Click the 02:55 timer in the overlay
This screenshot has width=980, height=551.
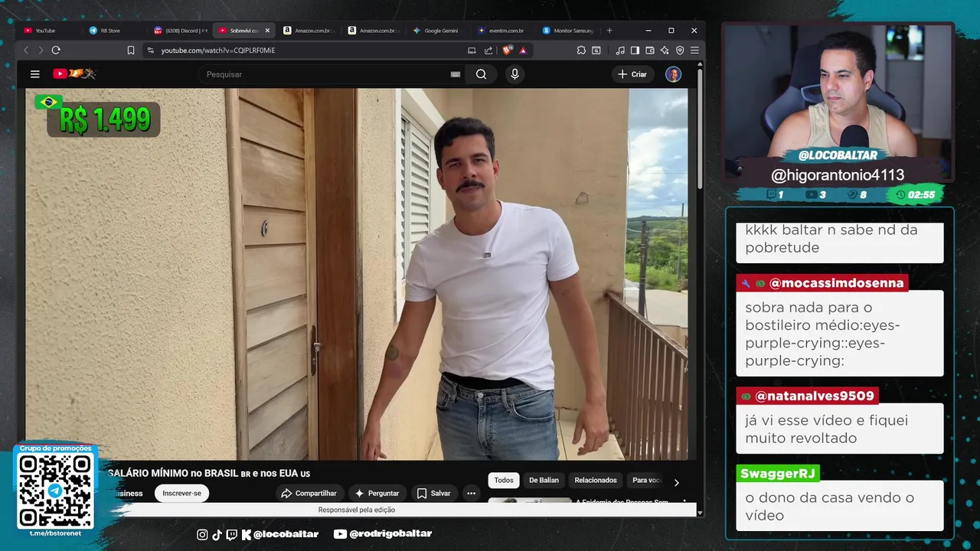[915, 195]
